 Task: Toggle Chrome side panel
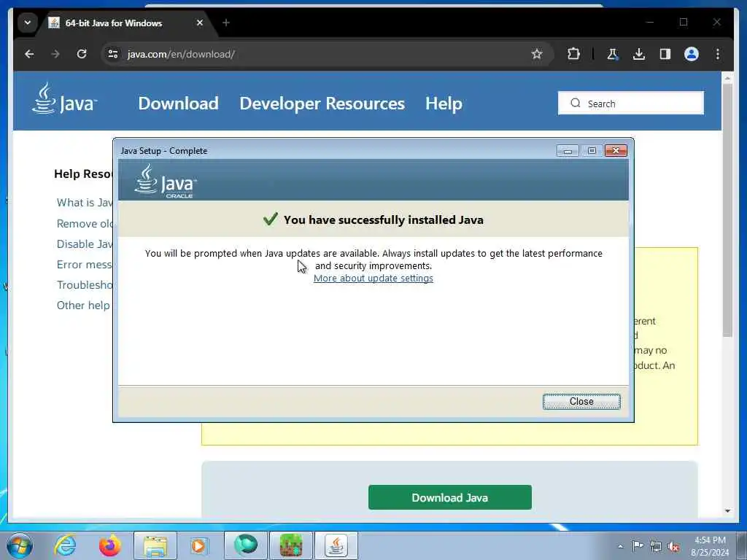coord(665,54)
